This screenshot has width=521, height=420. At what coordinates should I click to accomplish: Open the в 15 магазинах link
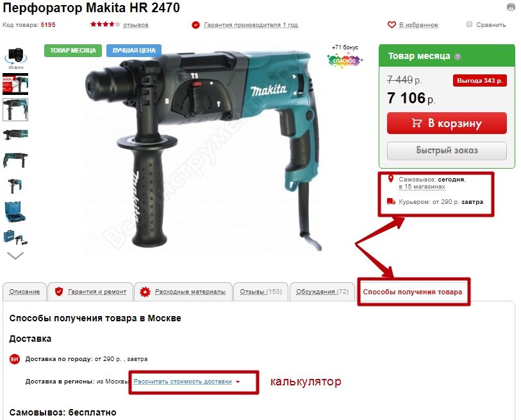tap(422, 187)
